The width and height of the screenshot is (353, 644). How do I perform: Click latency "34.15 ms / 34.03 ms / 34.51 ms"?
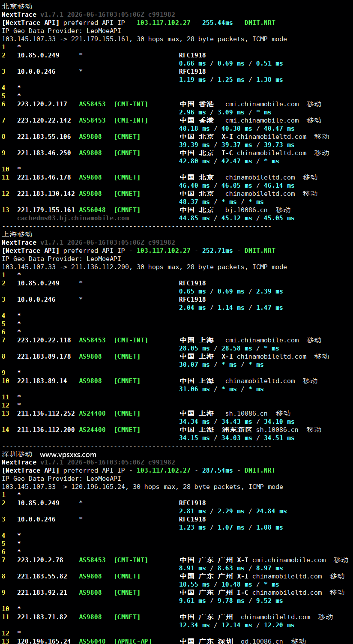tap(237, 438)
